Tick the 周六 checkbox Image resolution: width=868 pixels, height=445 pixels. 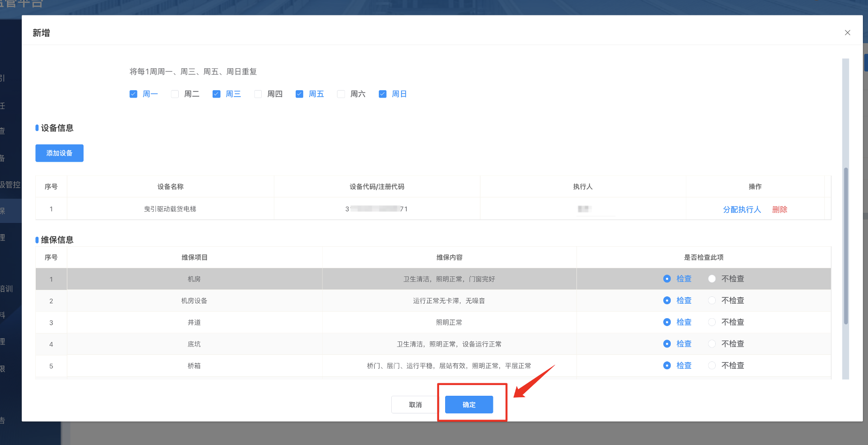[341, 94]
